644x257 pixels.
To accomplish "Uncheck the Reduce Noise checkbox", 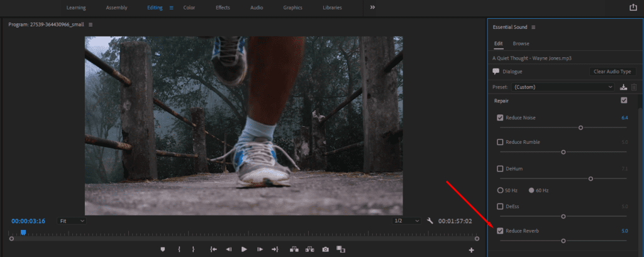I will [x=500, y=118].
